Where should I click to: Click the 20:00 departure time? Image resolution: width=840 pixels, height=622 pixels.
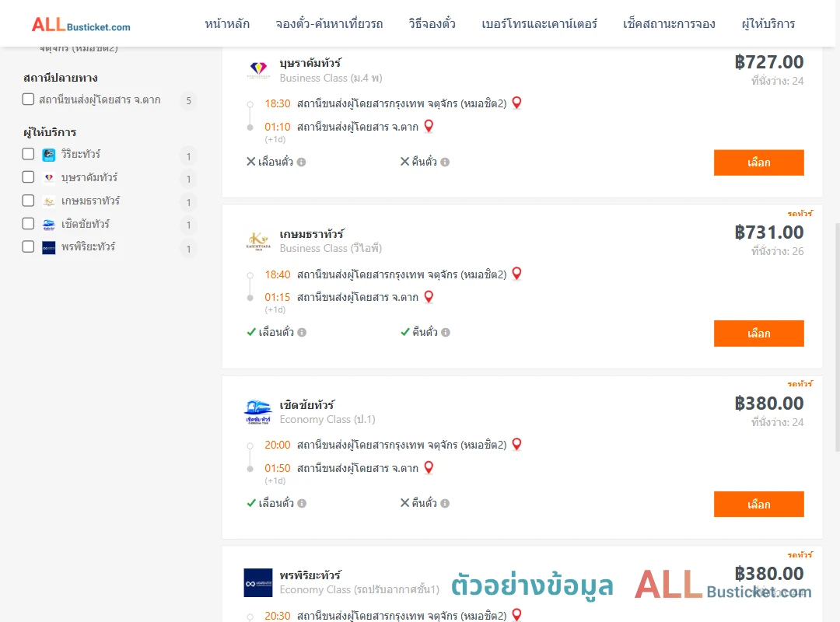(x=278, y=446)
